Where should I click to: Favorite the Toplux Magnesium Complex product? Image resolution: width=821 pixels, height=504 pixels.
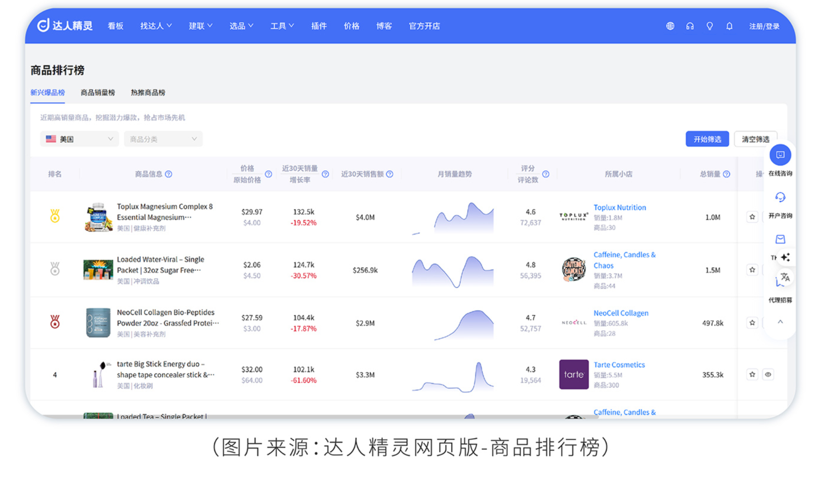click(752, 217)
